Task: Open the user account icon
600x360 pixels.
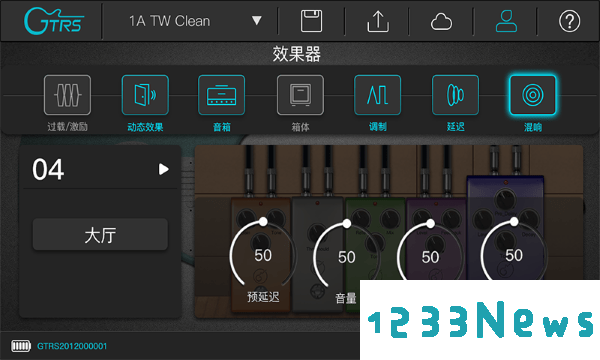Action: coord(506,21)
